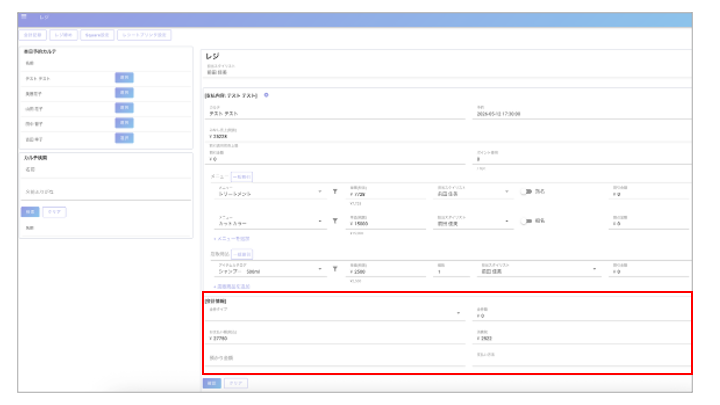Click the customer name field テスト テスト
The image size is (720, 405).
[x=335, y=111]
